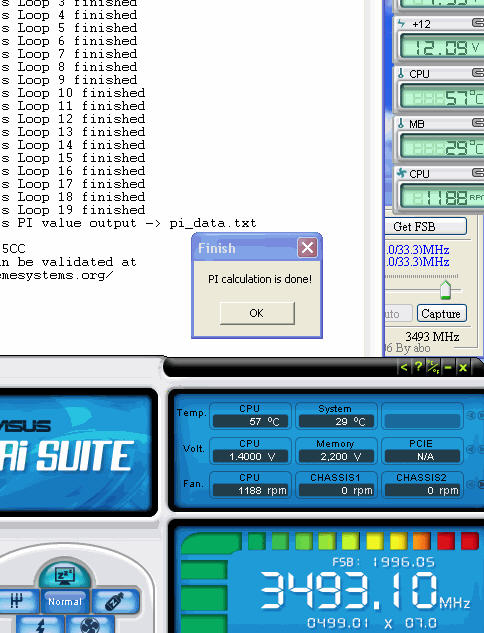Click the PCIE N/A value
484x633 pixels.
point(422,456)
